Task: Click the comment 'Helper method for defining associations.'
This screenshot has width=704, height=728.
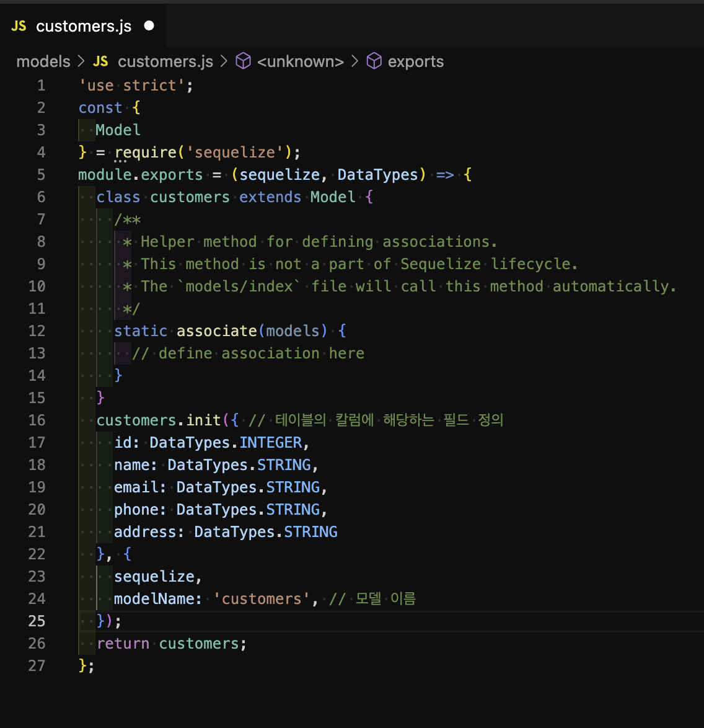Action: (319, 242)
